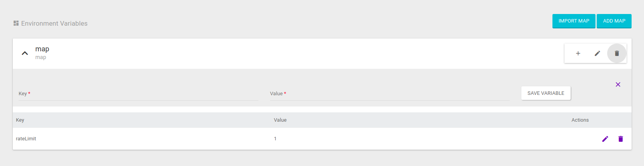Delete the rateLimit variable with the purple trash
The width and height of the screenshot is (644, 166).
pyautogui.click(x=621, y=139)
